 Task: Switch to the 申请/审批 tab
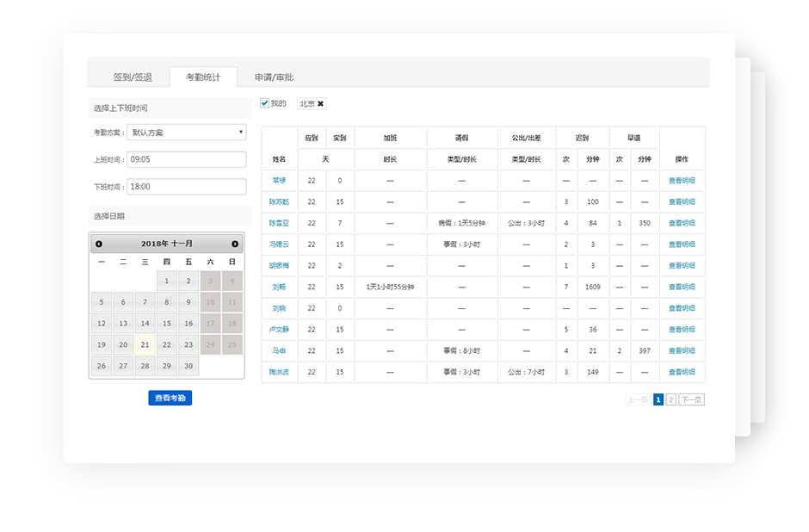[x=274, y=77]
